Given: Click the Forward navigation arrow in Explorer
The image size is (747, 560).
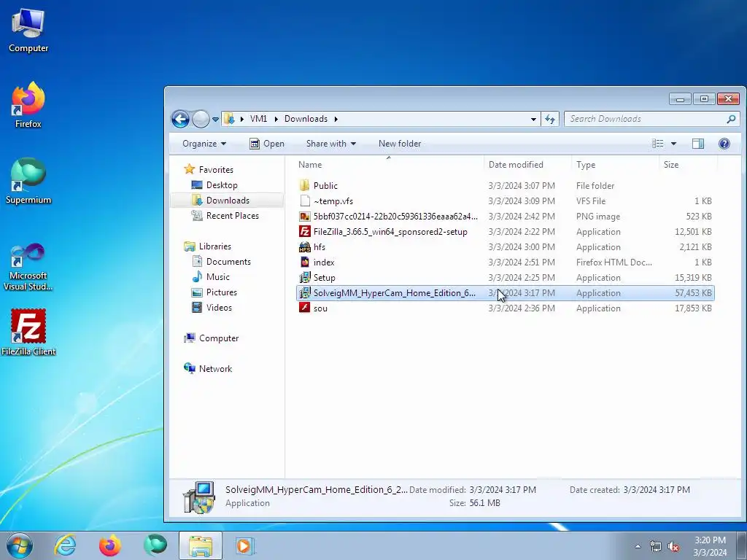Looking at the screenshot, I should 201,119.
